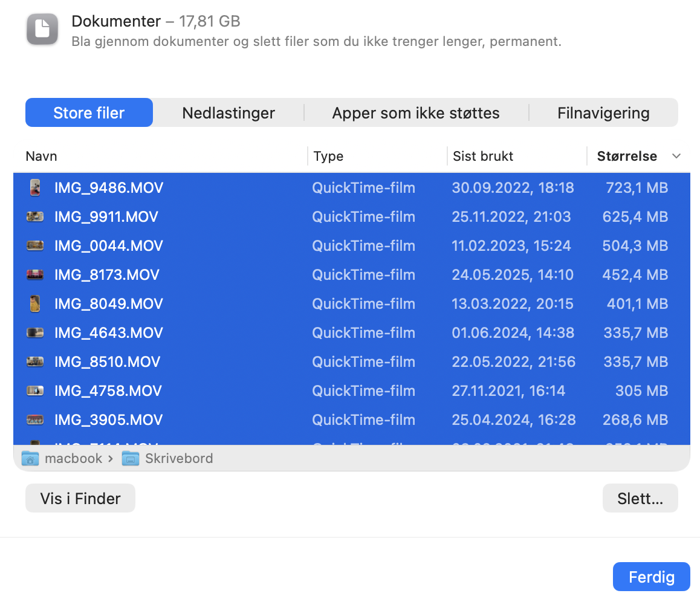700x602 pixels.
Task: Switch to Apper som ikke støttes tab
Action: pyautogui.click(x=416, y=112)
